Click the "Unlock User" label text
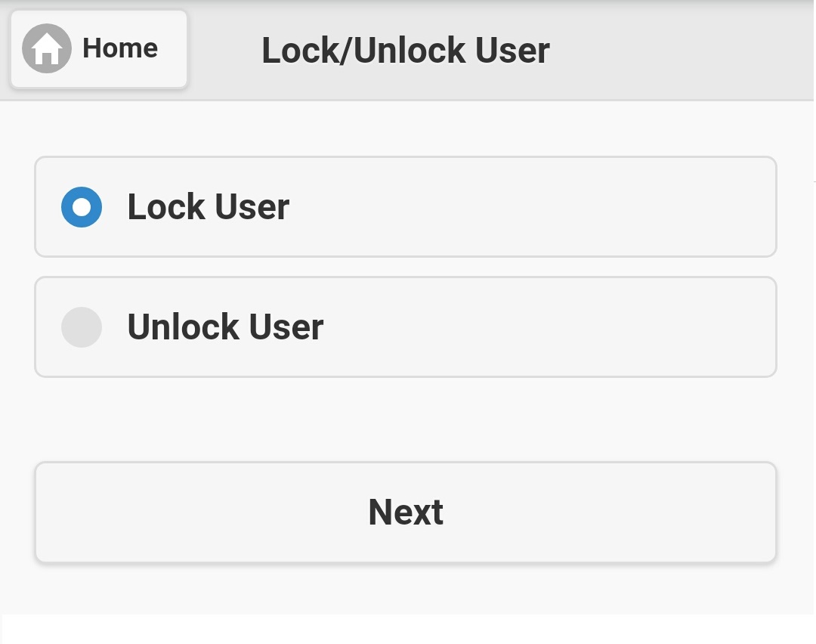The height and width of the screenshot is (644, 816). coord(225,327)
